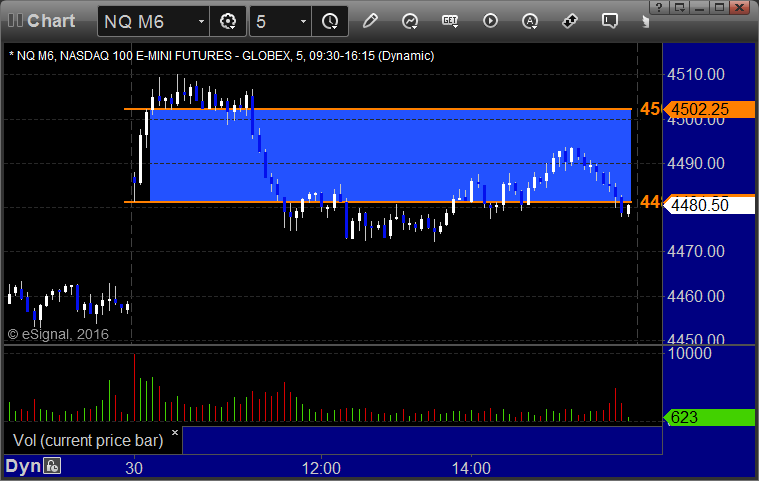Click the 14:00 time axis label
Image resolution: width=759 pixels, height=481 pixels.
coord(471,468)
